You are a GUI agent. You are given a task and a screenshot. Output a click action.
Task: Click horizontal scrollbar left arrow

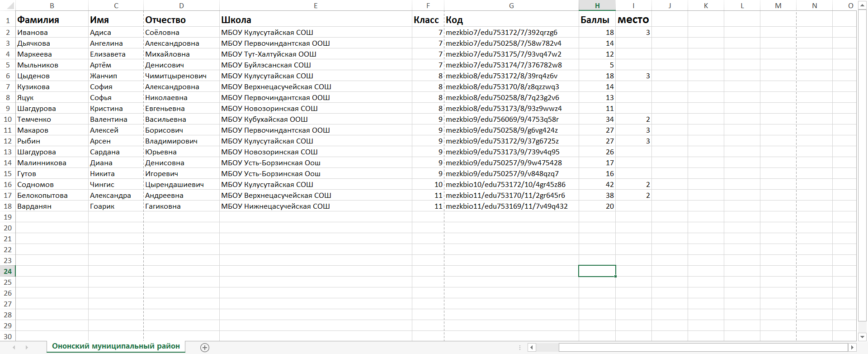(532, 347)
